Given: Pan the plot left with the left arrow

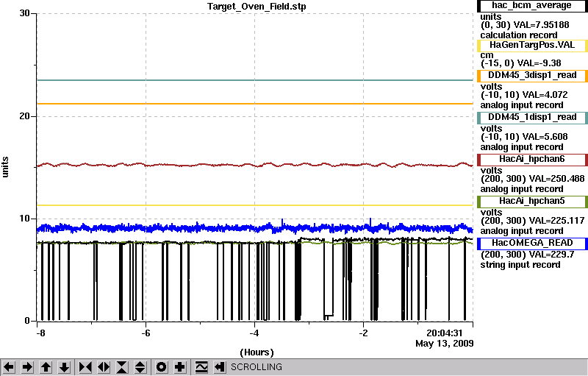Looking at the screenshot, I should pos(9,367).
